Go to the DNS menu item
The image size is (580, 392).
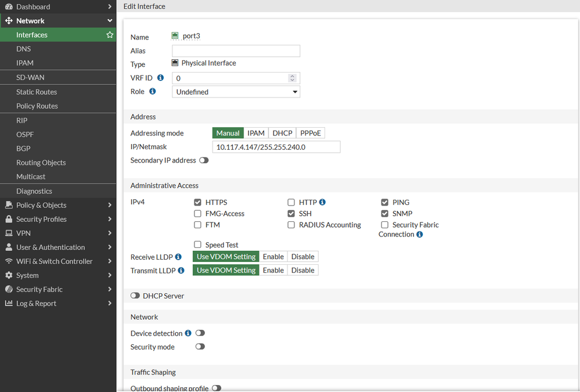tap(24, 49)
